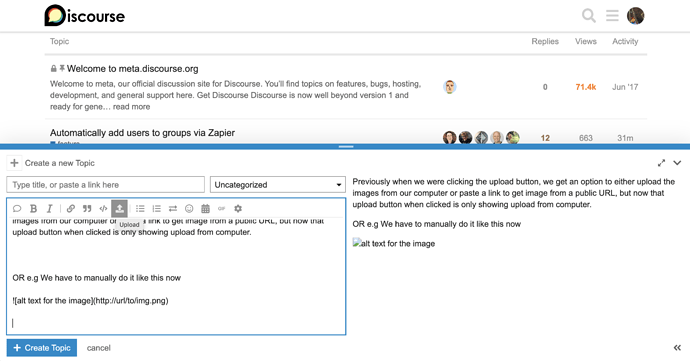Click the plus icon beside Create a new Topic
The image size is (690, 361).
point(14,163)
